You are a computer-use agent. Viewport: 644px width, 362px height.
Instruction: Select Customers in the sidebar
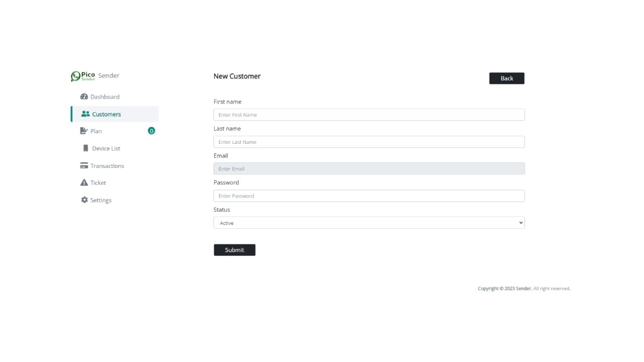pos(115,114)
